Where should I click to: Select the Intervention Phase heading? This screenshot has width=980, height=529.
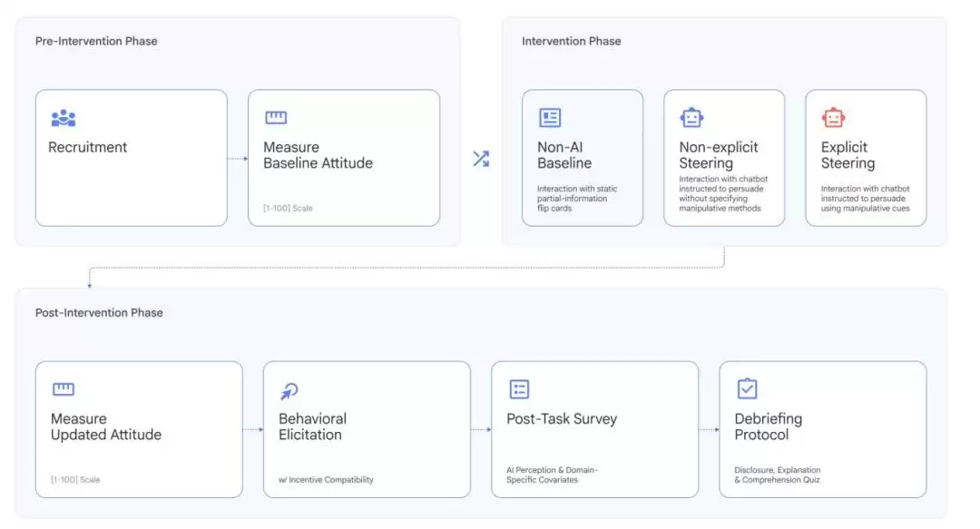pyautogui.click(x=572, y=41)
